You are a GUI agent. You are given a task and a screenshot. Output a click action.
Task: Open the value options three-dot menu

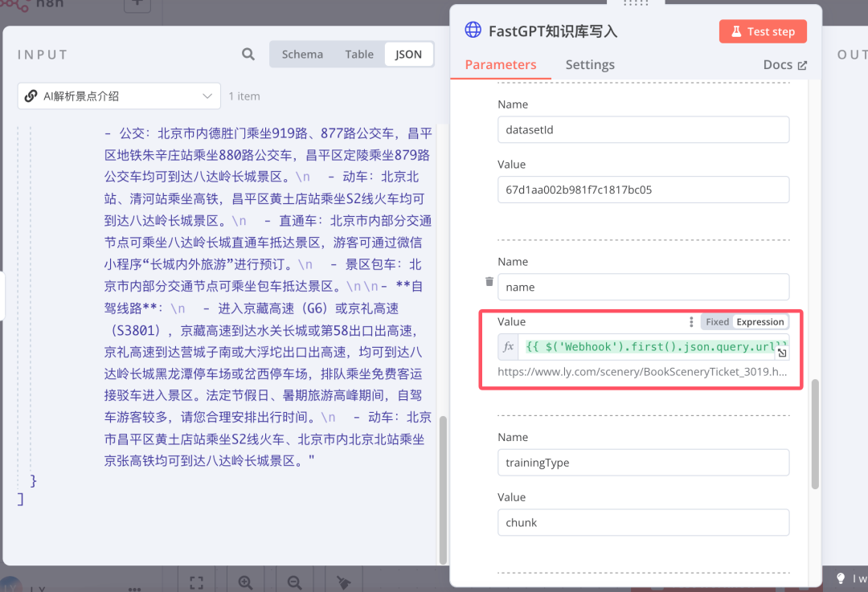pos(691,322)
